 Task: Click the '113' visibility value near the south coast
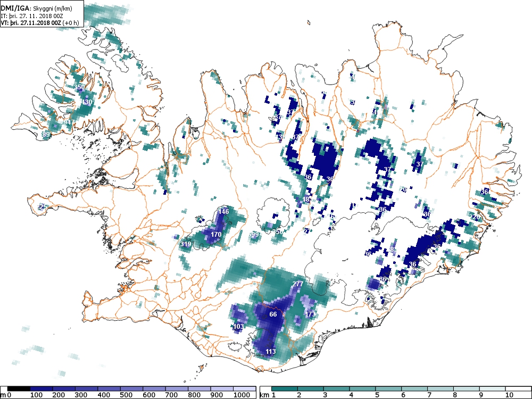270,352
